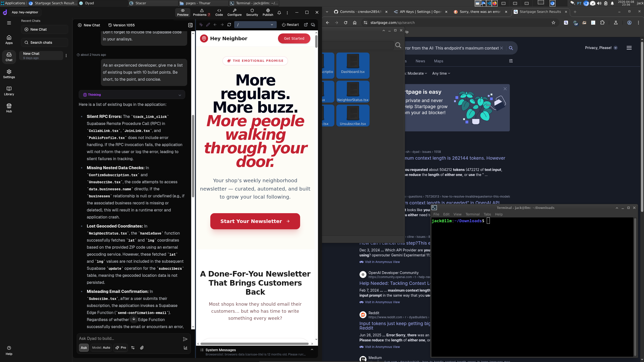
Task: Toggle device mode icon in preview toolbar
Action: [x=313, y=25]
